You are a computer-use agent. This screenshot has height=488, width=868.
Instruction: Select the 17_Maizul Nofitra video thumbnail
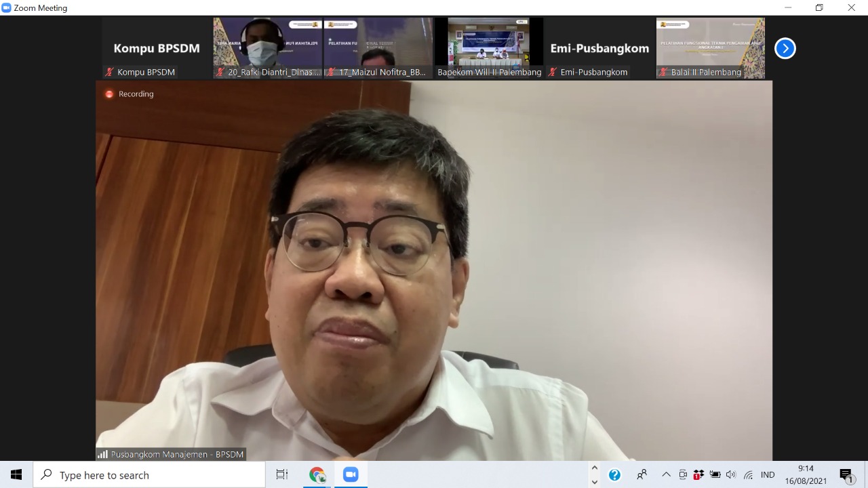click(x=378, y=48)
